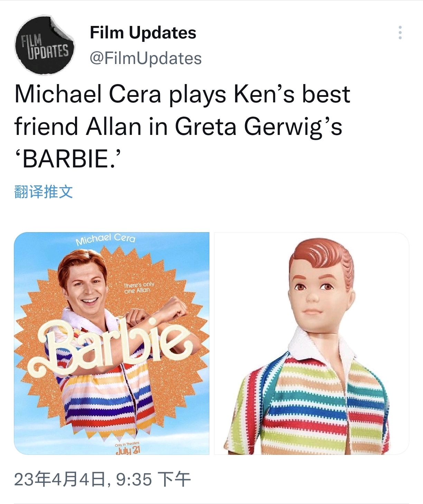Tap the 'There's only one Allan' tagline
423x504 pixels.
pyautogui.click(x=139, y=288)
